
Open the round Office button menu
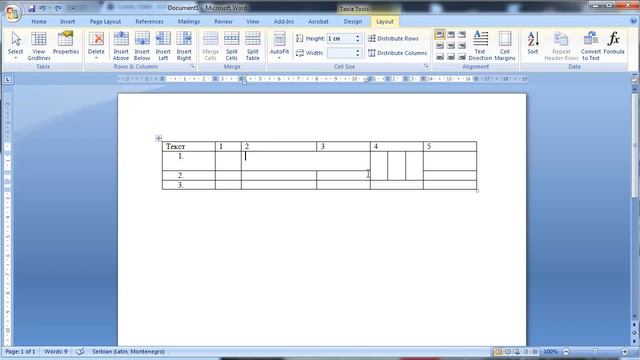coord(12,13)
